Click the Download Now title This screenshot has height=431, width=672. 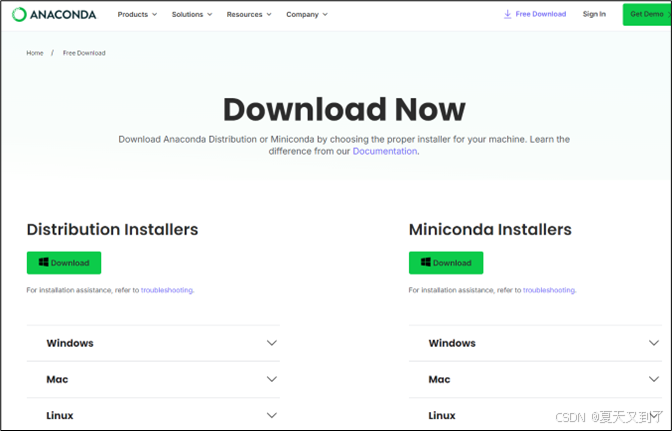344,109
